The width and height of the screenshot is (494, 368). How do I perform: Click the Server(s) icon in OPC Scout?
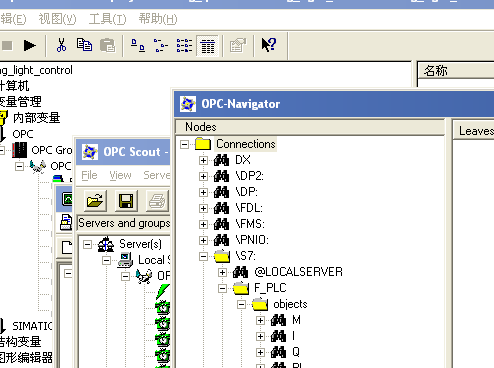(106, 245)
